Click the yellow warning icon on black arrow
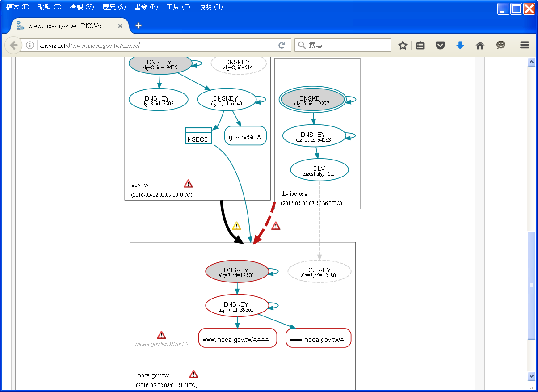 tap(236, 226)
